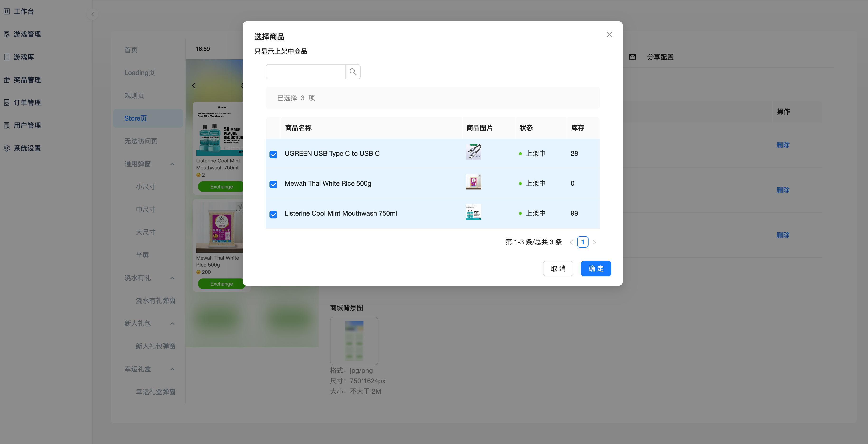Click the 游戏管理 sidebar icon
This screenshot has width=868, height=444.
[x=7, y=34]
